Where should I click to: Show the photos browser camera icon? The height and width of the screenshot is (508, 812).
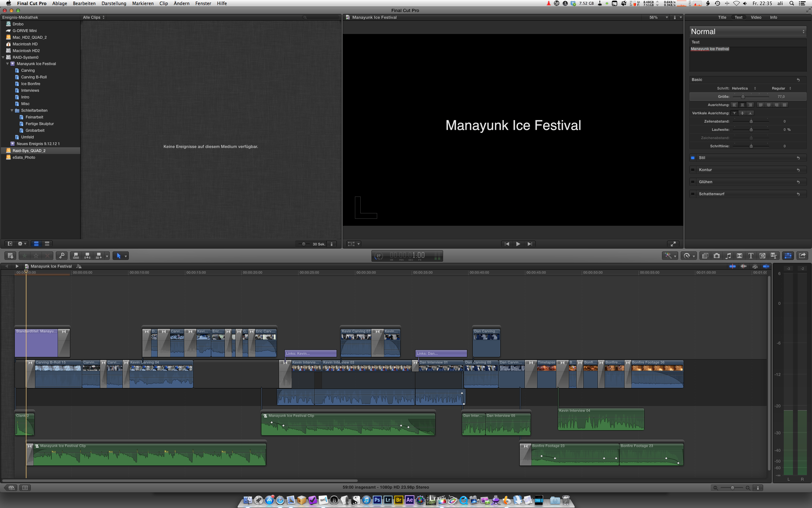pyautogui.click(x=717, y=256)
